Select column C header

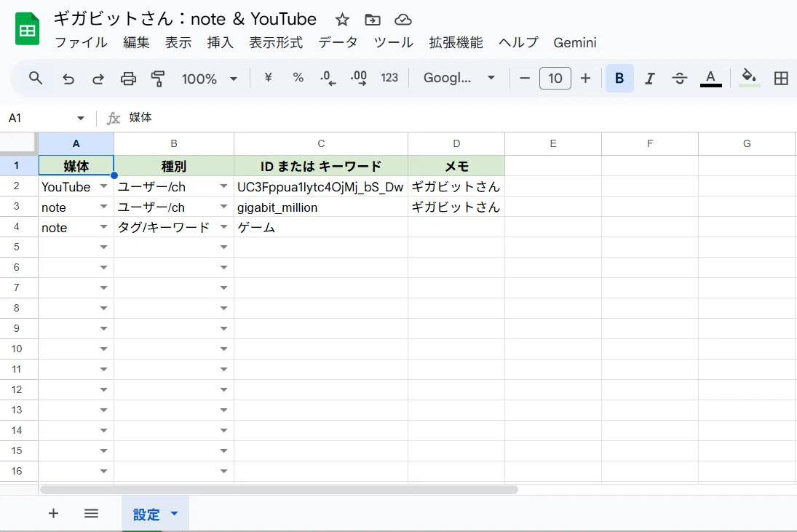[321, 144]
